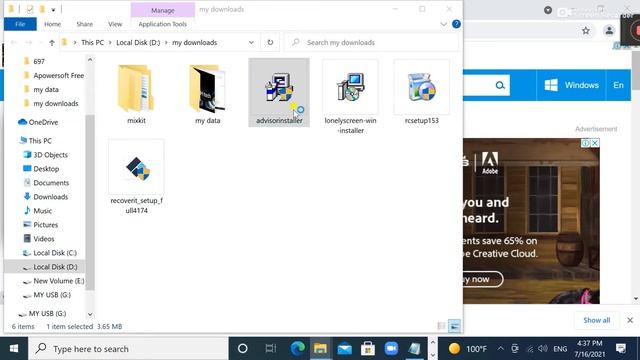The image size is (640, 360).
Task: Open Windows Start menu
Action: click(x=14, y=349)
